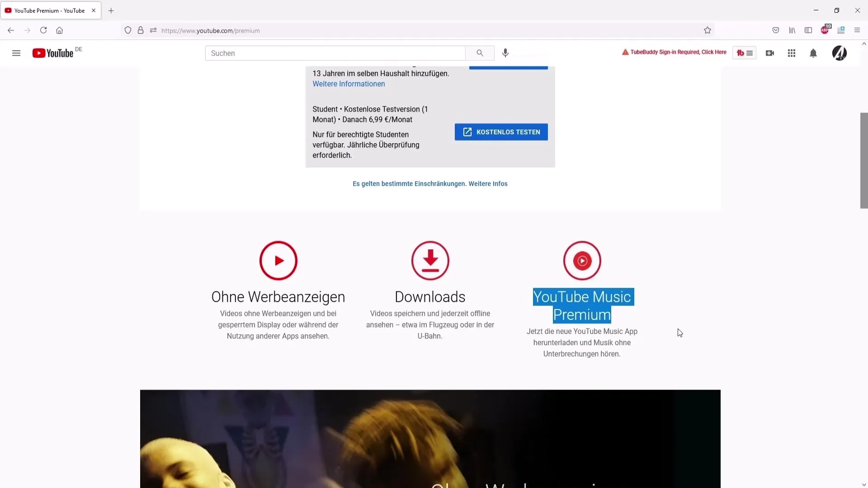Click Student Kostenlose Testversion text

[x=370, y=114]
